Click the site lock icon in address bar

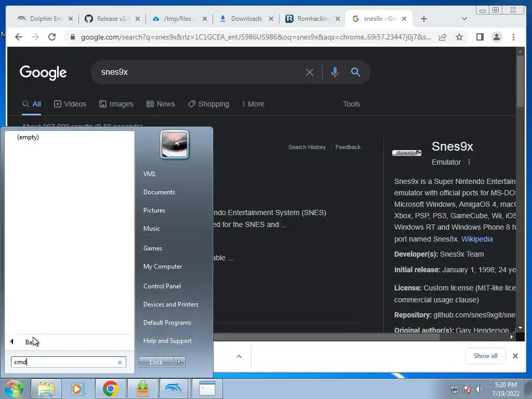point(72,37)
